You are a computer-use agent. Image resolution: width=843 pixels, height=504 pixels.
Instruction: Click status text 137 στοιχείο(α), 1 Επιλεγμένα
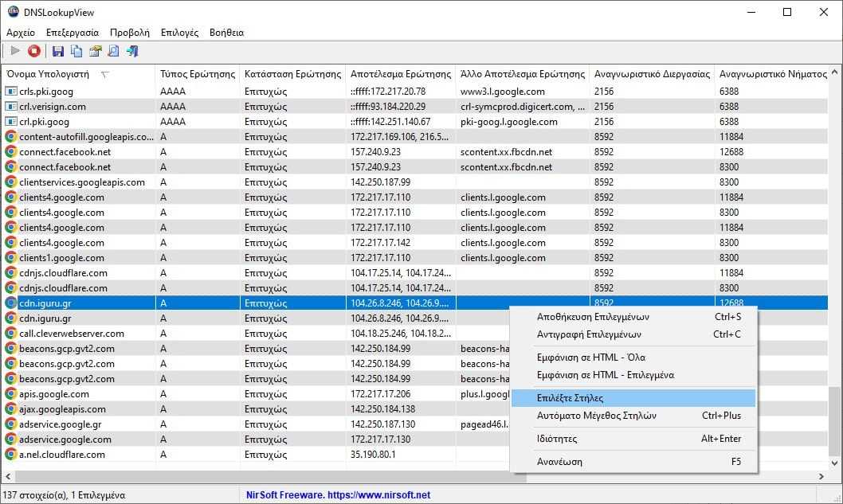tap(65, 495)
